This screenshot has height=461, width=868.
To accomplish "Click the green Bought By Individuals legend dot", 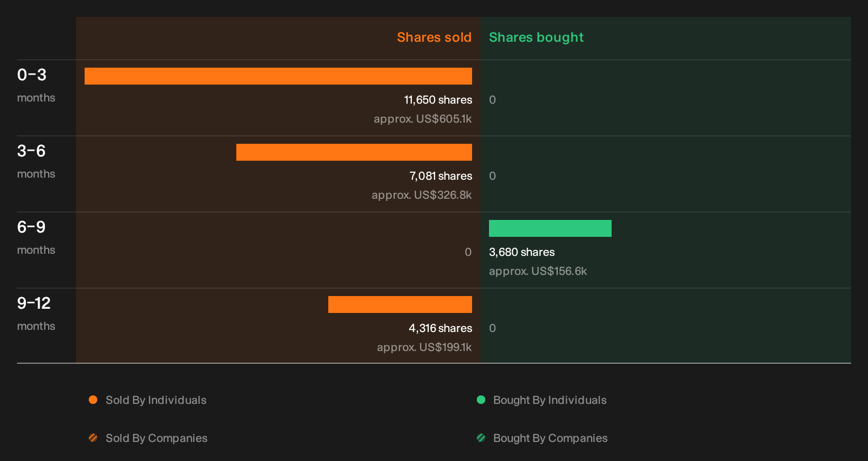I will click(x=481, y=400).
